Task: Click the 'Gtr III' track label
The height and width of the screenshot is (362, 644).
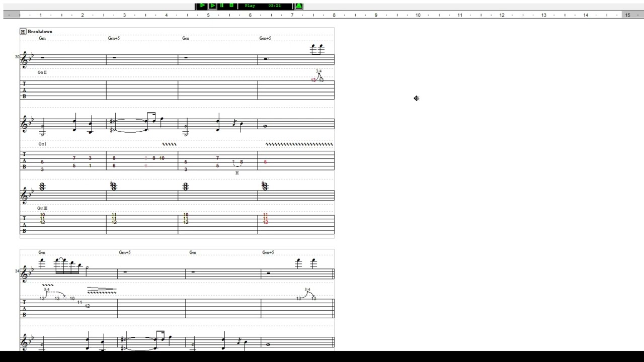Action: coord(42,208)
